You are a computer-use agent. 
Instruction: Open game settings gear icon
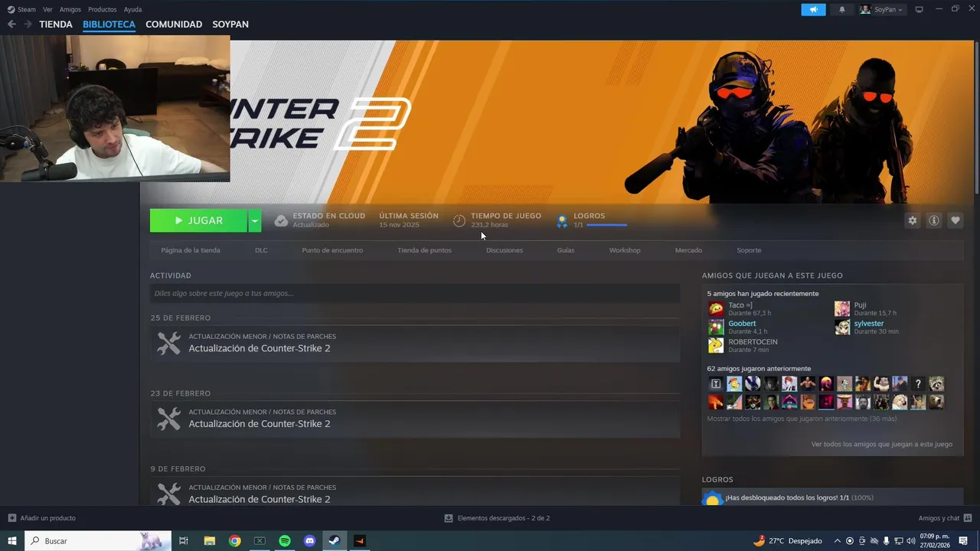click(x=913, y=220)
